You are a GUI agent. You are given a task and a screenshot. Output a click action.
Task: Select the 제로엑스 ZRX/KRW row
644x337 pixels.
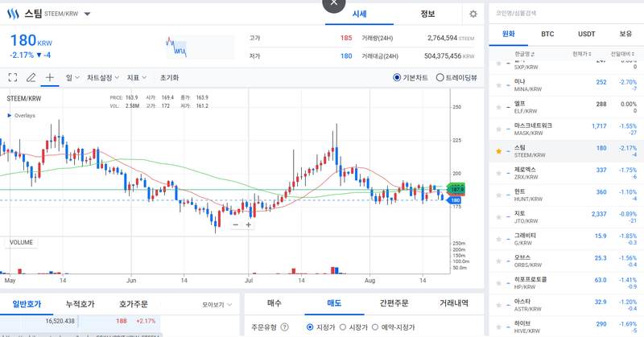pyautogui.click(x=567, y=173)
